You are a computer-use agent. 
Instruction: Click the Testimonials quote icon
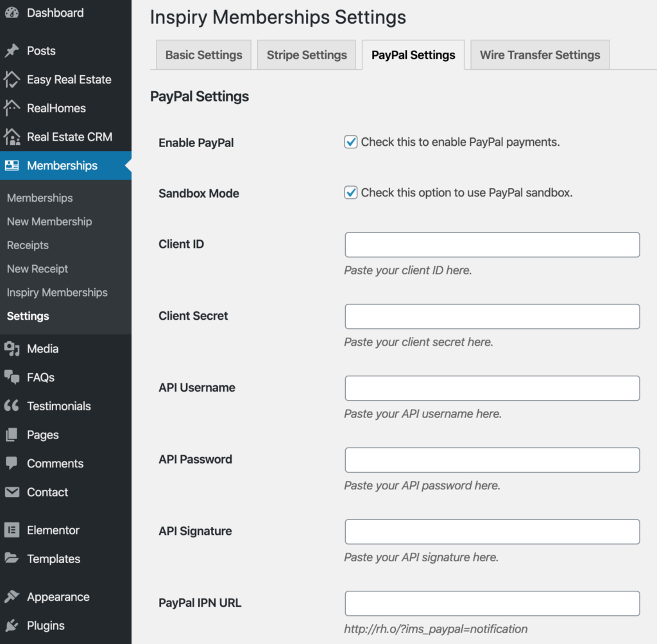[x=12, y=406]
